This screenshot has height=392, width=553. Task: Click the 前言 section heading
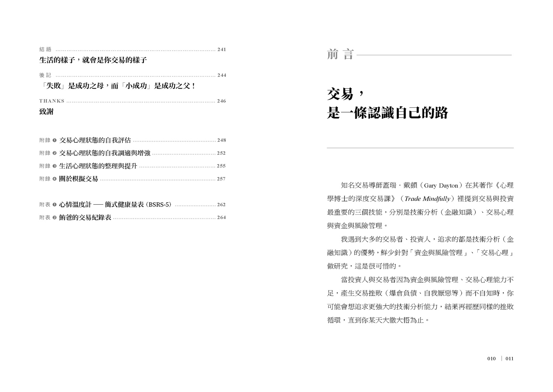(x=340, y=54)
